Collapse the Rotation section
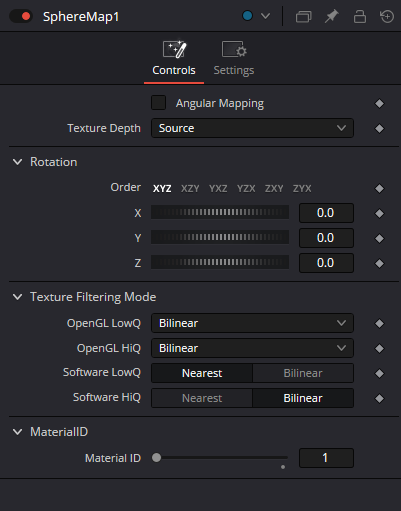Image resolution: width=401 pixels, height=511 pixels. click(17, 162)
